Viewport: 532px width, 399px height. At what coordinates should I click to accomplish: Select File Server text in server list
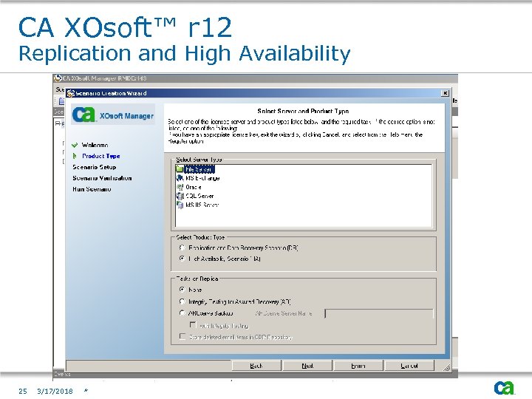(199, 169)
